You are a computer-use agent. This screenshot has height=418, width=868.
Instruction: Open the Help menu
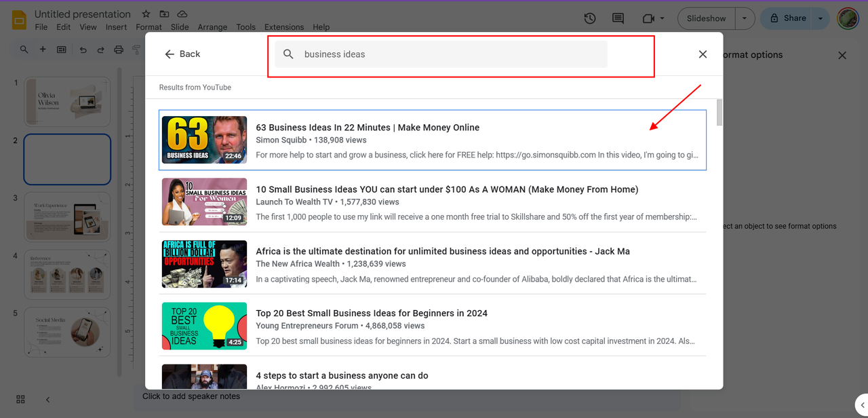pos(321,27)
